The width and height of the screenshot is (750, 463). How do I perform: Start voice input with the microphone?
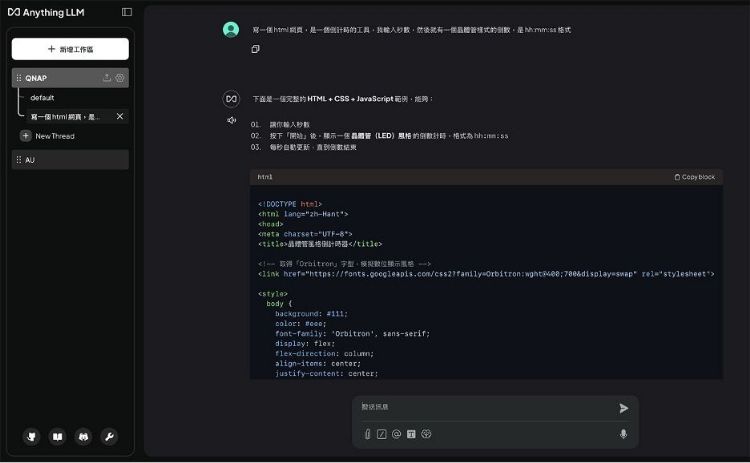[623, 433]
